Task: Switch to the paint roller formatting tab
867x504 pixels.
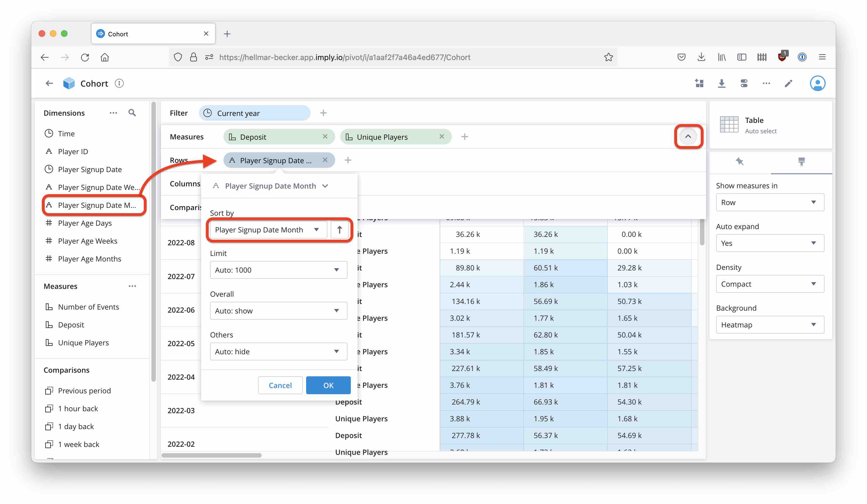Action: click(801, 161)
